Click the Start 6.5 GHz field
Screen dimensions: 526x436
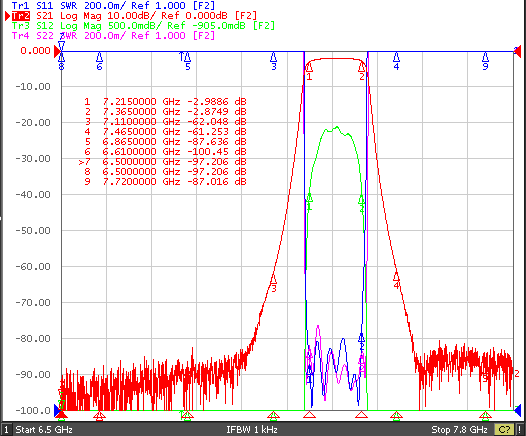[44, 430]
